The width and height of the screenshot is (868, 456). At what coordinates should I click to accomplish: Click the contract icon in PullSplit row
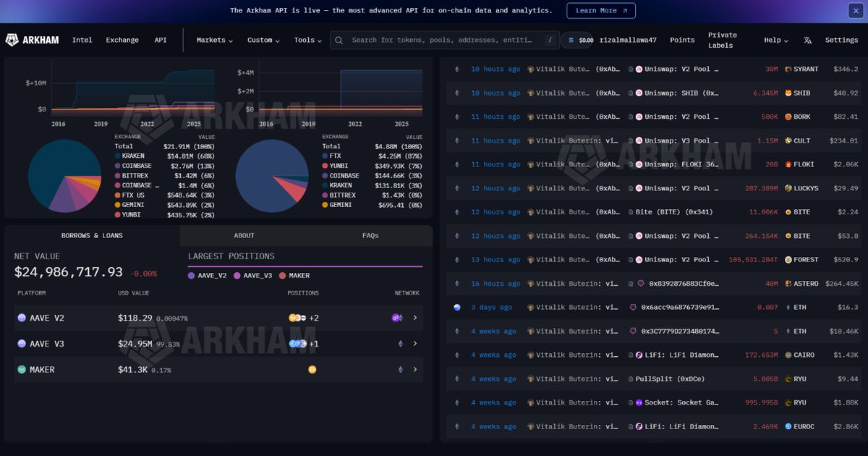631,379
